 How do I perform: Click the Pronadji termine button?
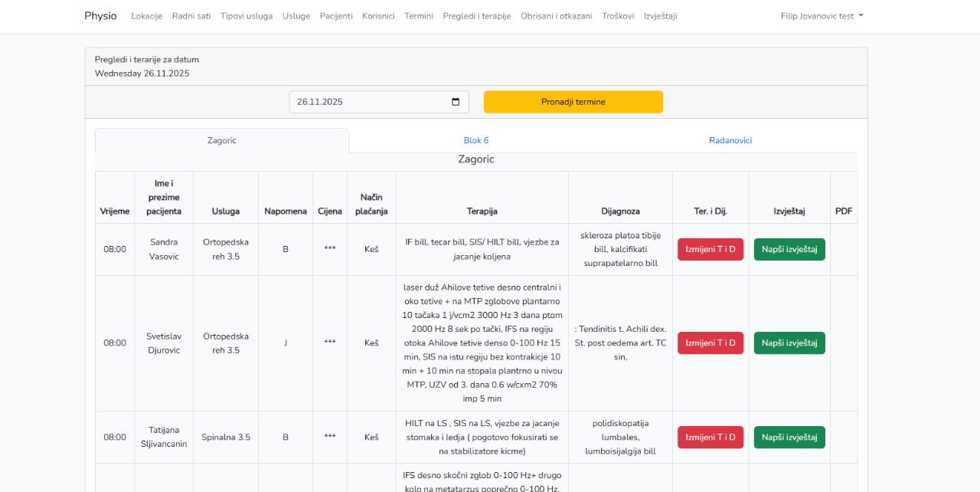[x=573, y=102]
